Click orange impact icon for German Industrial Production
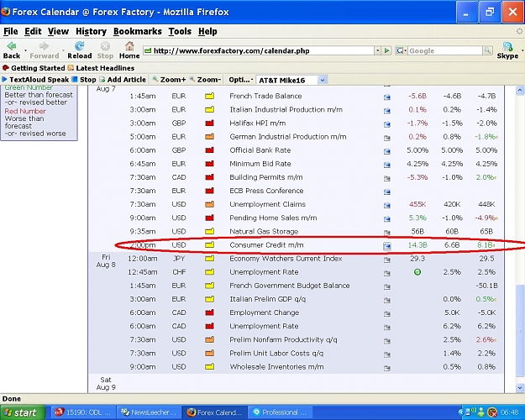 [x=210, y=137]
